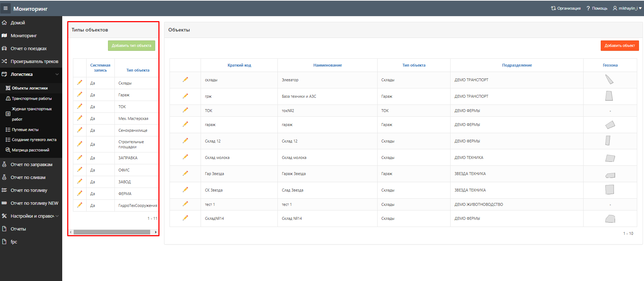This screenshot has width=644, height=281.
Task: Open Организация switcher in header
Action: [566, 8]
